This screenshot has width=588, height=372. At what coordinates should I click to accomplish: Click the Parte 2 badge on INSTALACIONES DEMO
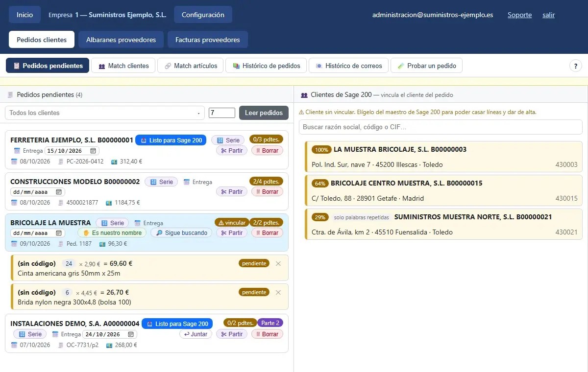click(270, 323)
